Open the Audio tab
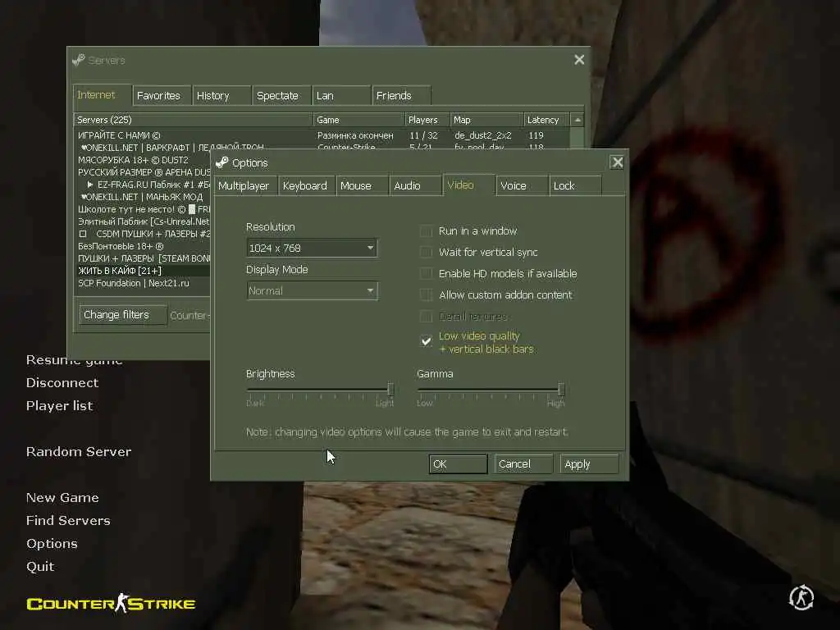840x630 pixels. tap(416, 185)
